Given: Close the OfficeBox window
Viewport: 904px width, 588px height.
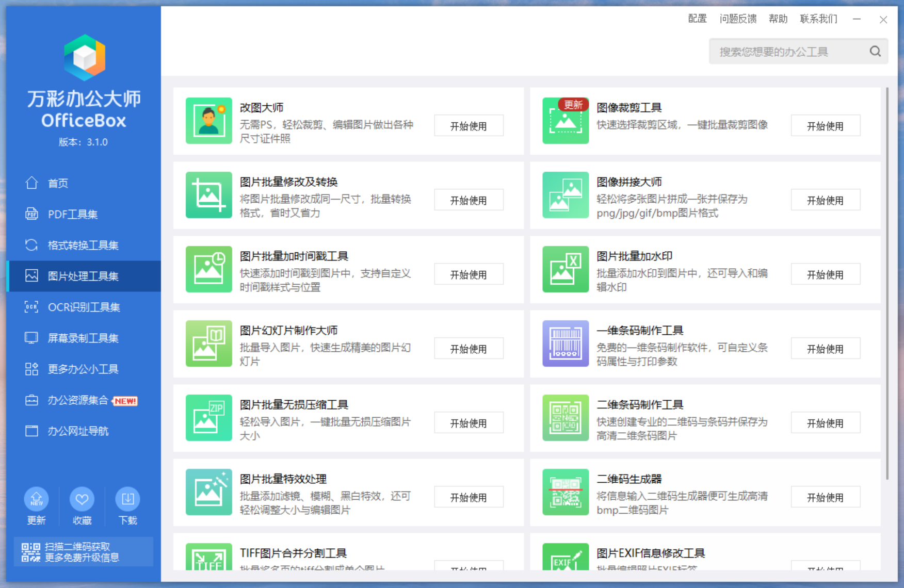Looking at the screenshot, I should pyautogui.click(x=883, y=20).
